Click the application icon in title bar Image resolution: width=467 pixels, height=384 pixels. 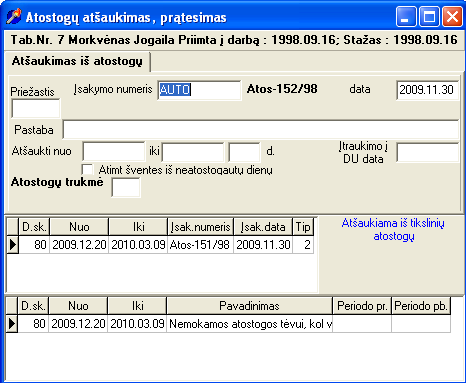[x=13, y=16]
